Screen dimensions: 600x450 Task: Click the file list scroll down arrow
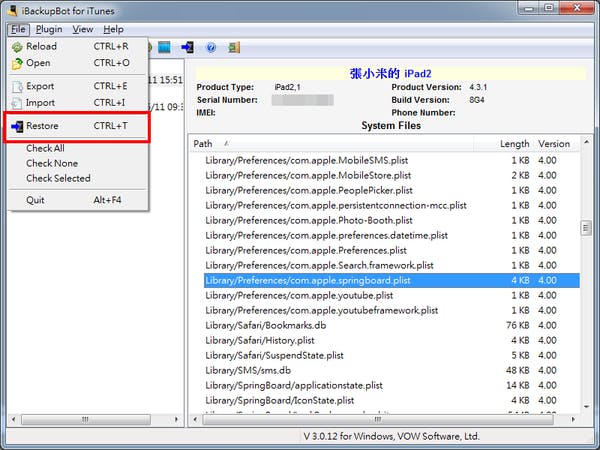pos(586,407)
